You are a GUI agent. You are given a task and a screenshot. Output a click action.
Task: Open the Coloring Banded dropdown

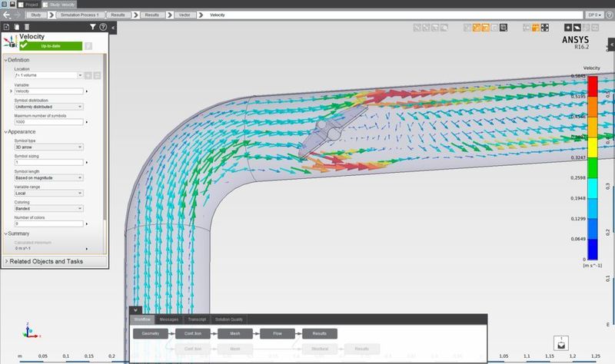pyautogui.click(x=48, y=208)
